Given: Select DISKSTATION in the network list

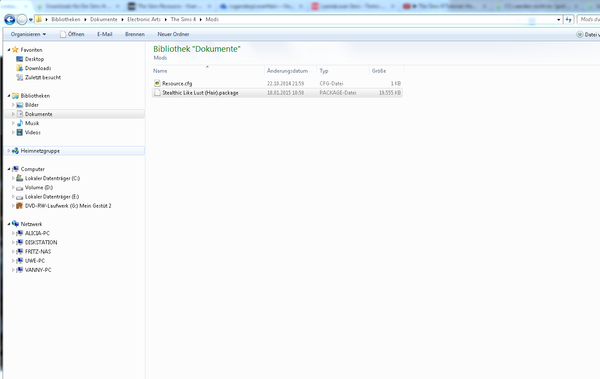Looking at the screenshot, I should pos(41,242).
